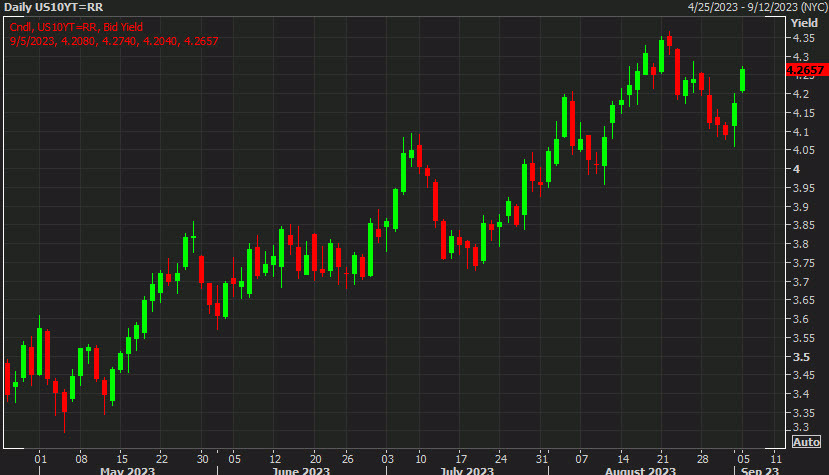This screenshot has width=829, height=475.
Task: Click the red 4.2657 current price tag
Action: pos(805,70)
